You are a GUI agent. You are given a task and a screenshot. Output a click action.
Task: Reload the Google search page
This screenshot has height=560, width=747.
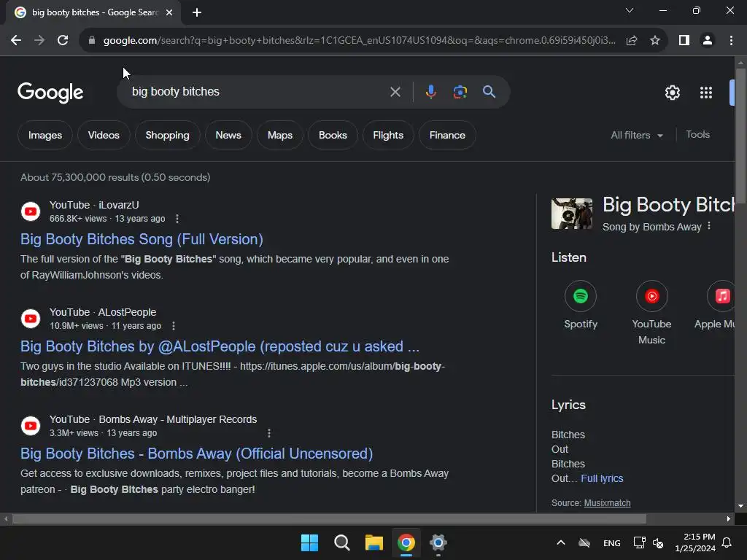(x=63, y=41)
